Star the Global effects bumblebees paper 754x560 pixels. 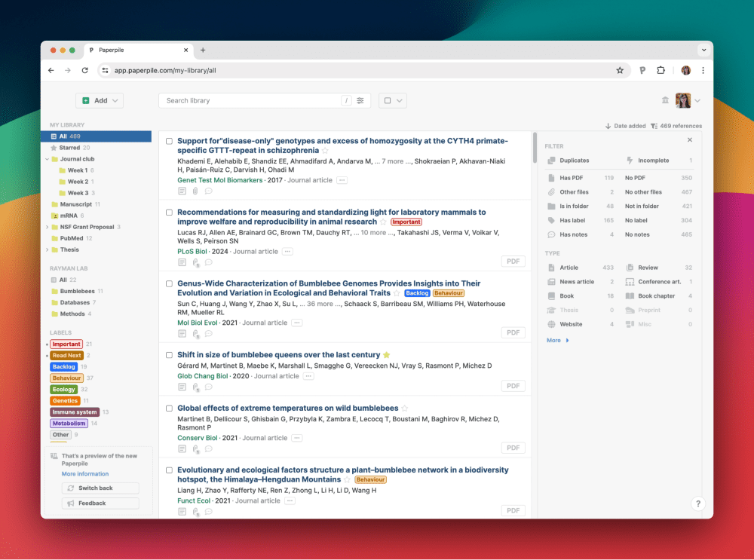pyautogui.click(x=404, y=409)
